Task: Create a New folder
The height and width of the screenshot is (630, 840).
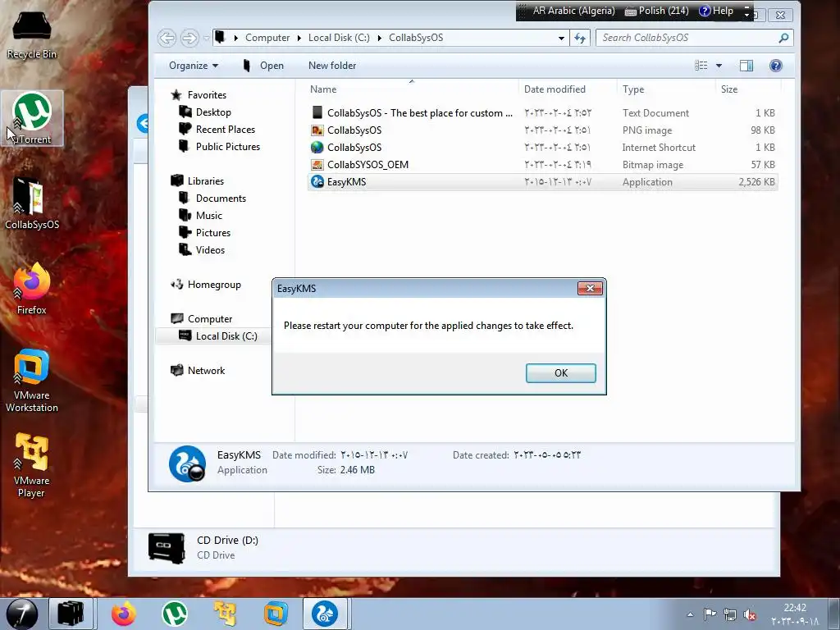Action: click(x=332, y=66)
